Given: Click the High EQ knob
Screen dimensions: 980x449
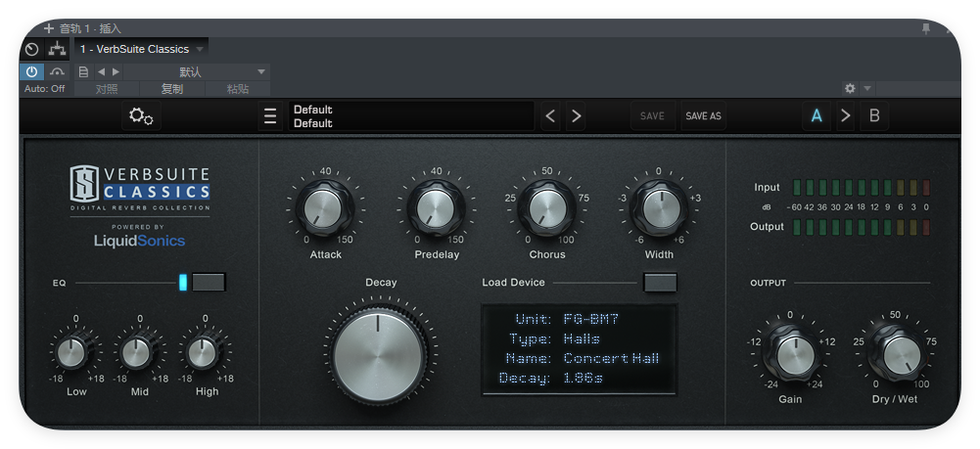Looking at the screenshot, I should 204,352.
